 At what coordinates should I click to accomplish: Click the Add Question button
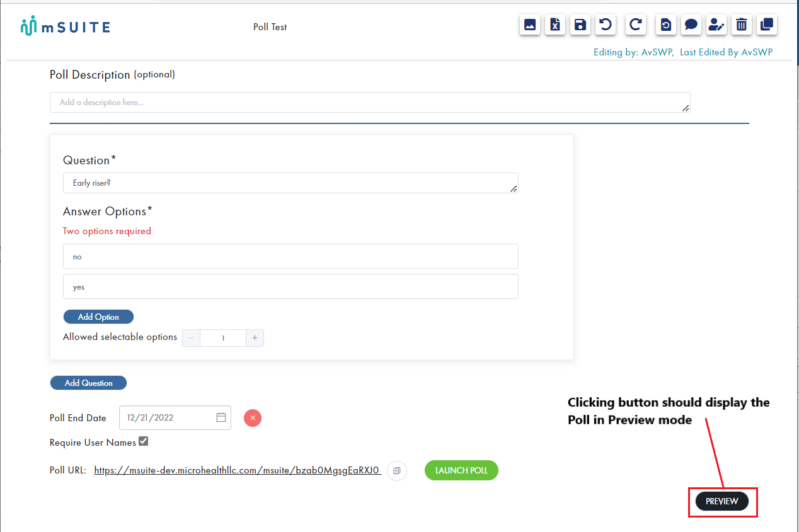coord(88,383)
